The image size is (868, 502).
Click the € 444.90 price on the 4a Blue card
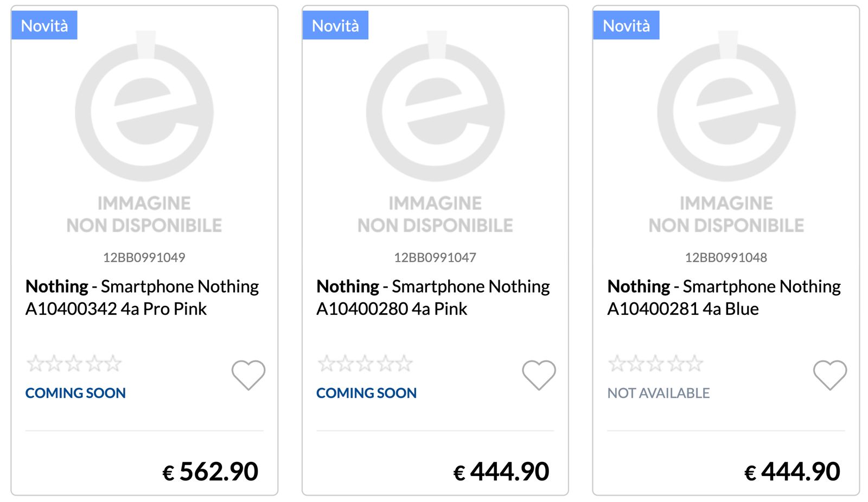tap(794, 470)
